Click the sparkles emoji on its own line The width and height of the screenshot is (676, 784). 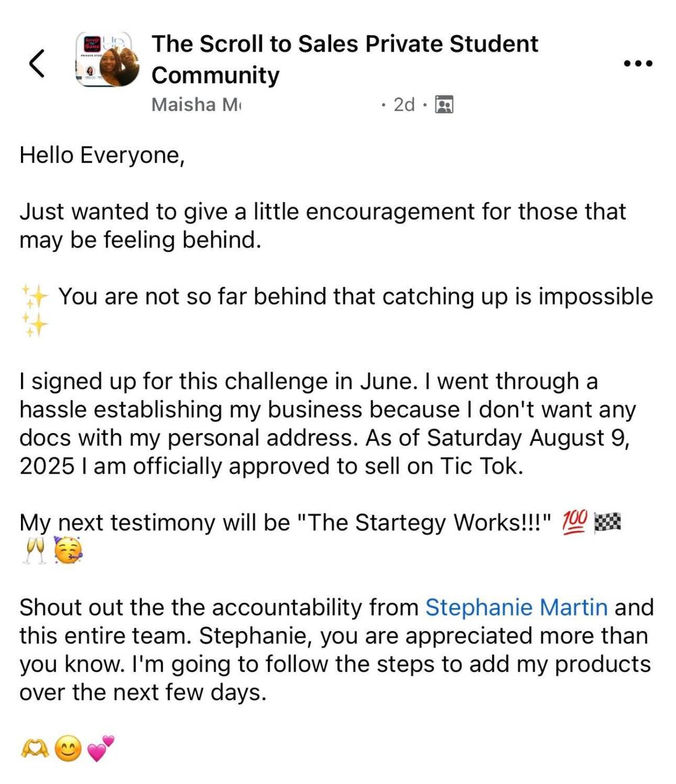tap(34, 325)
